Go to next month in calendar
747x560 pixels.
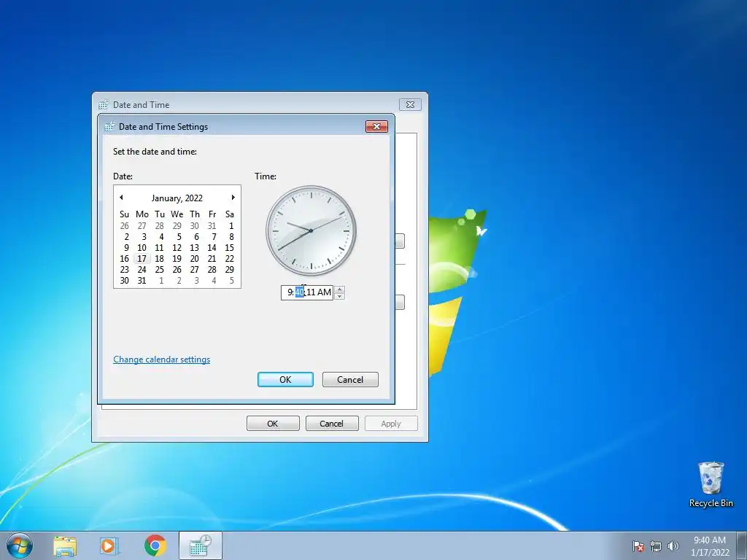233,197
